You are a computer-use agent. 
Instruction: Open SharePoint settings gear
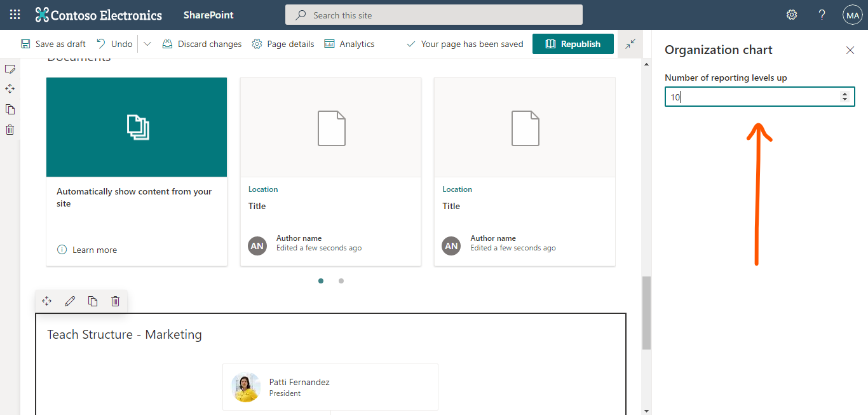(791, 14)
